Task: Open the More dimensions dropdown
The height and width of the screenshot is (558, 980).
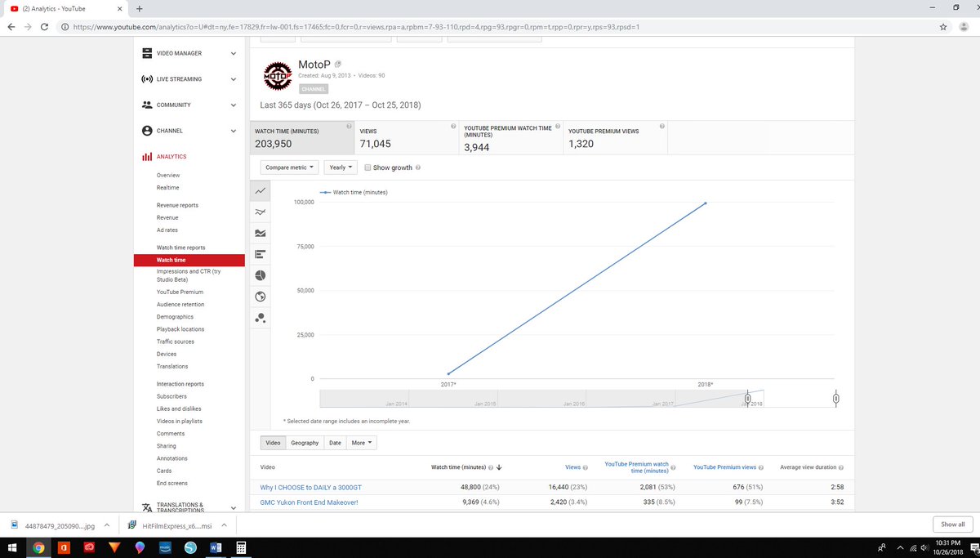Action: [362, 443]
